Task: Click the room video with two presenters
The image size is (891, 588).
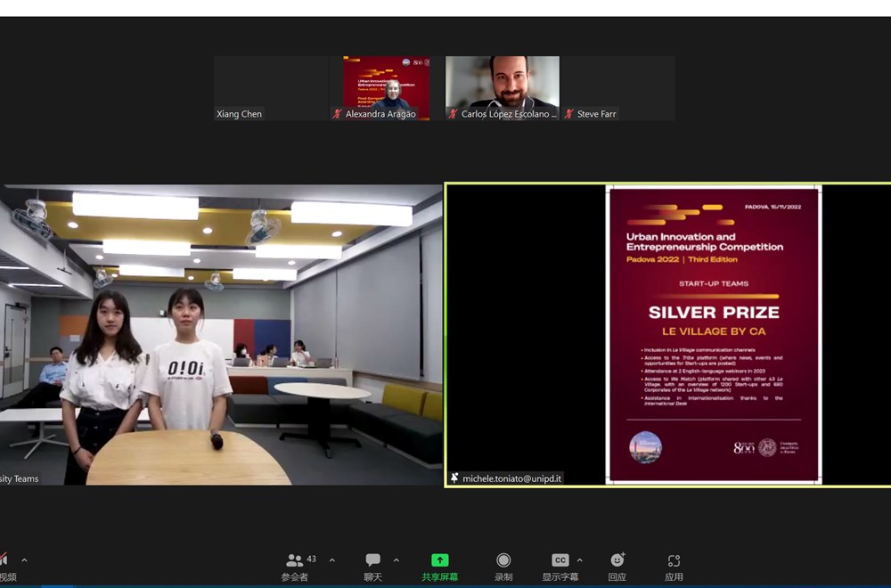Action: 221,335
